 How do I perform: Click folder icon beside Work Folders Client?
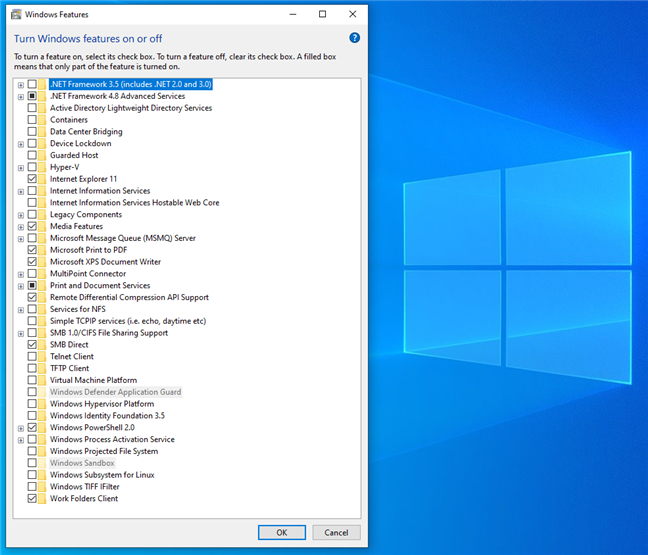43,498
